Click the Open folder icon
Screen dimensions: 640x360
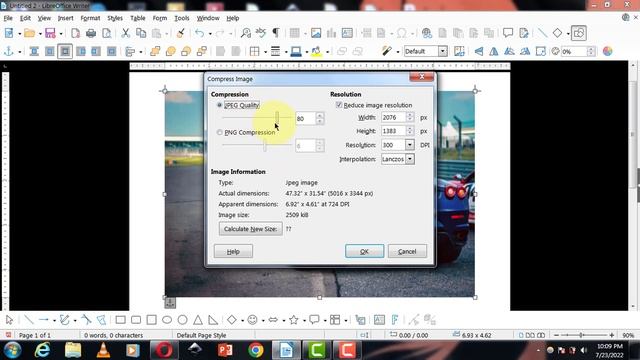29,33
